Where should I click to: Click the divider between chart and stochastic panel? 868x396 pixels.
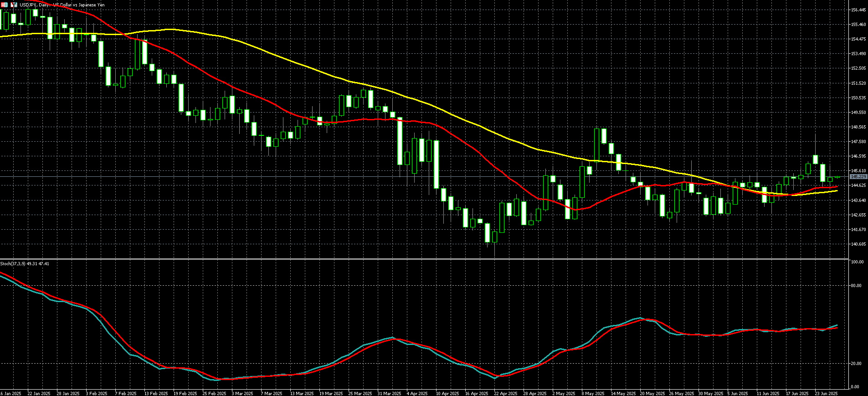click(424, 259)
